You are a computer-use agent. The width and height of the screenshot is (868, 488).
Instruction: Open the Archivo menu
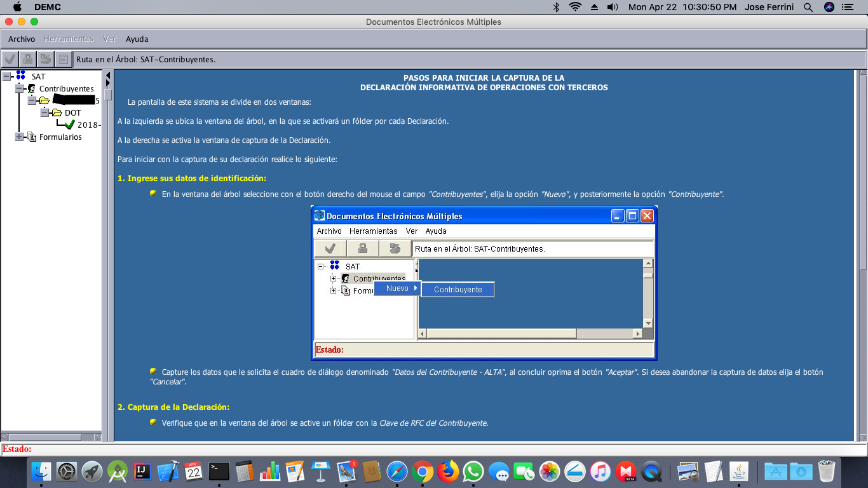22,39
